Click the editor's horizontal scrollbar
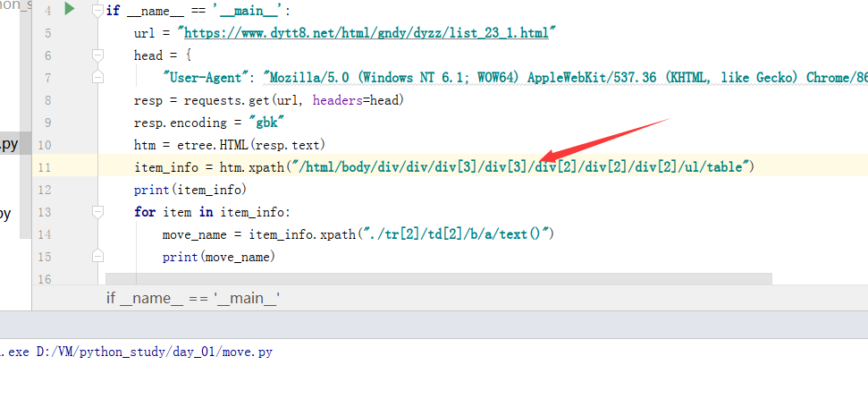 click(438, 279)
